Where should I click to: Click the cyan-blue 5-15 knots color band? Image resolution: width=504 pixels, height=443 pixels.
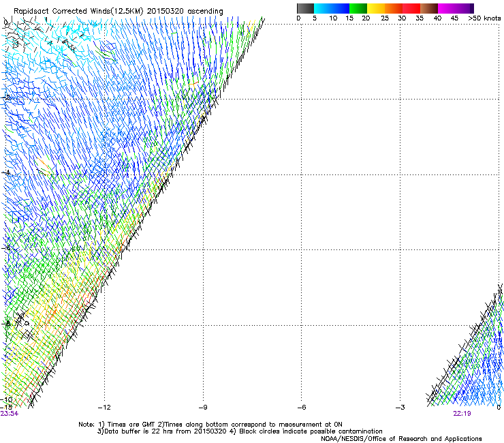pyautogui.click(x=332, y=8)
